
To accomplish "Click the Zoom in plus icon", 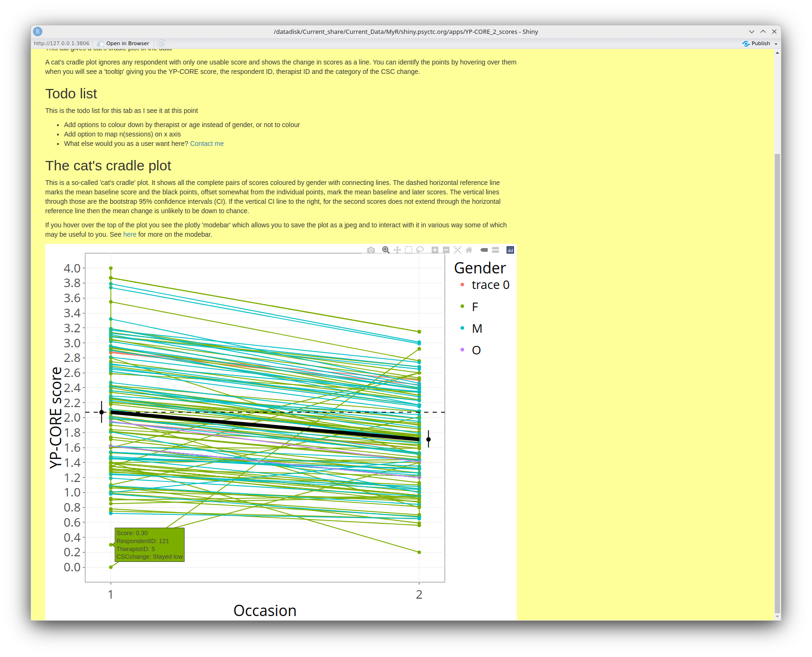I will tap(435, 250).
